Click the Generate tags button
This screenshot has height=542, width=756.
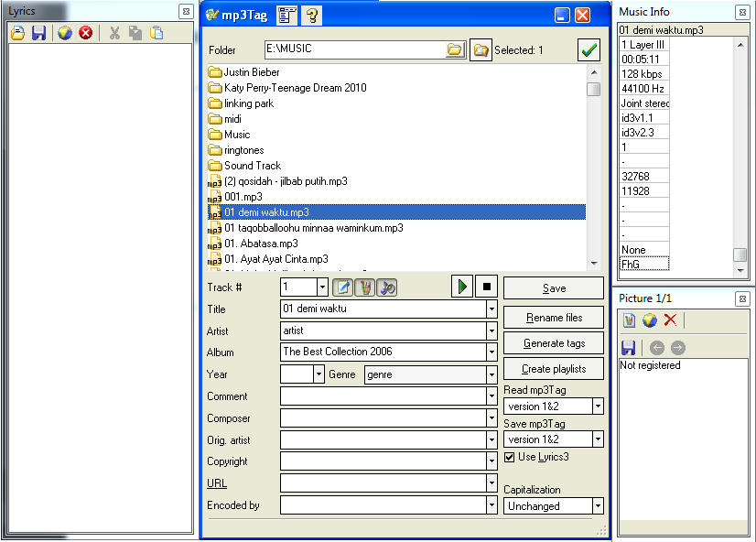(x=554, y=342)
